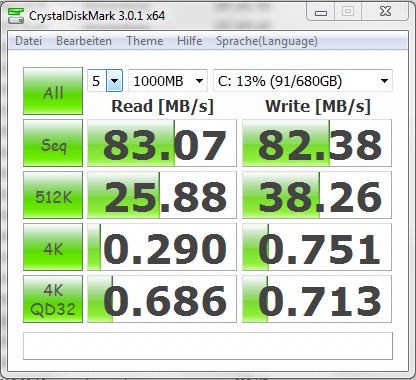This screenshot has width=416, height=380.
Task: Start the 4K random test
Action: [53, 247]
